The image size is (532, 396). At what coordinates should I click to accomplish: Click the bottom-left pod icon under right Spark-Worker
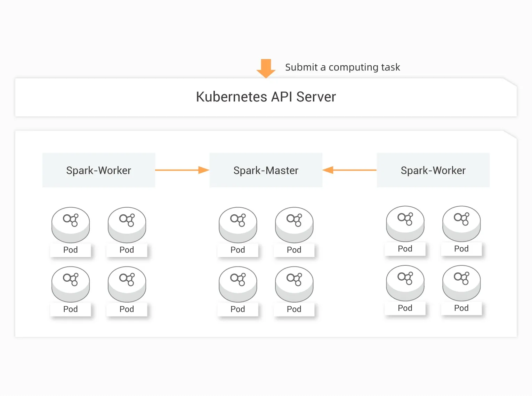(405, 283)
